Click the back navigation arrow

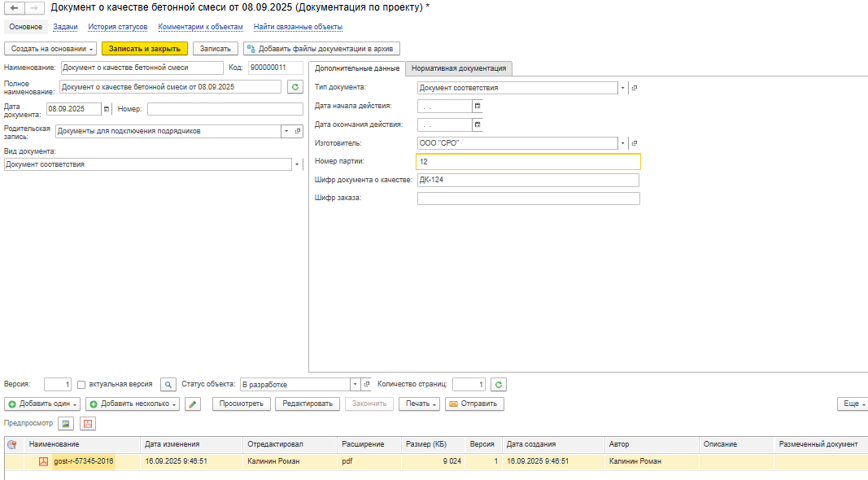[15, 7]
